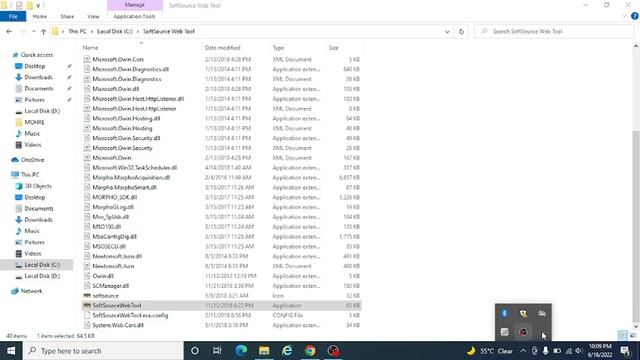Open 3D Objects in navigation pane
This screenshot has width=640, height=360.
[x=38, y=186]
